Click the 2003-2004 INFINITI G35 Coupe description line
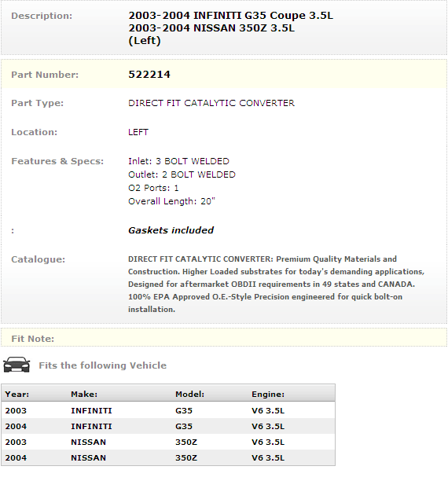The image size is (448, 503). pyautogui.click(x=231, y=16)
